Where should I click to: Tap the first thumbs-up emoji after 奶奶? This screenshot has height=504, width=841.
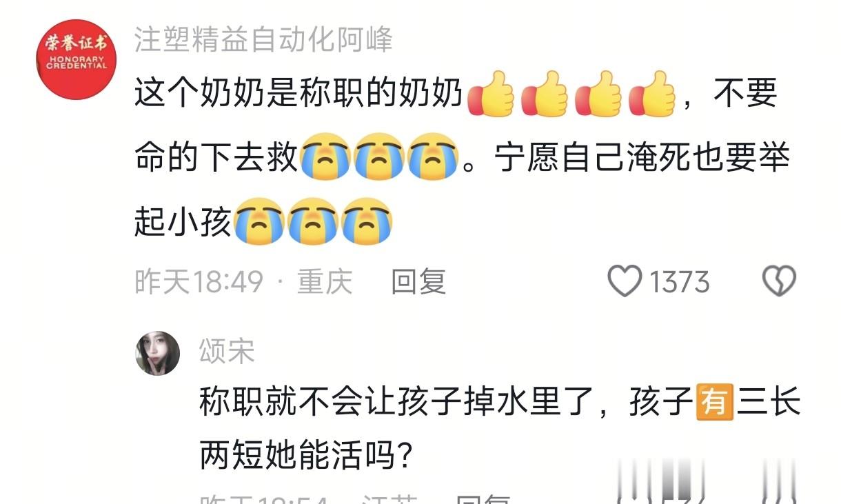[492, 94]
